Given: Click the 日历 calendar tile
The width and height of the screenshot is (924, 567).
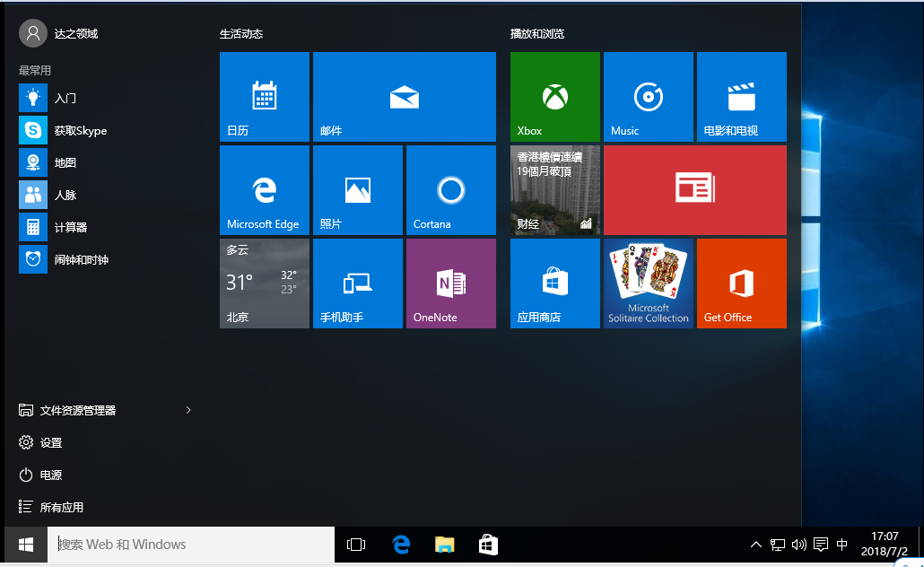Looking at the screenshot, I should click(x=264, y=97).
